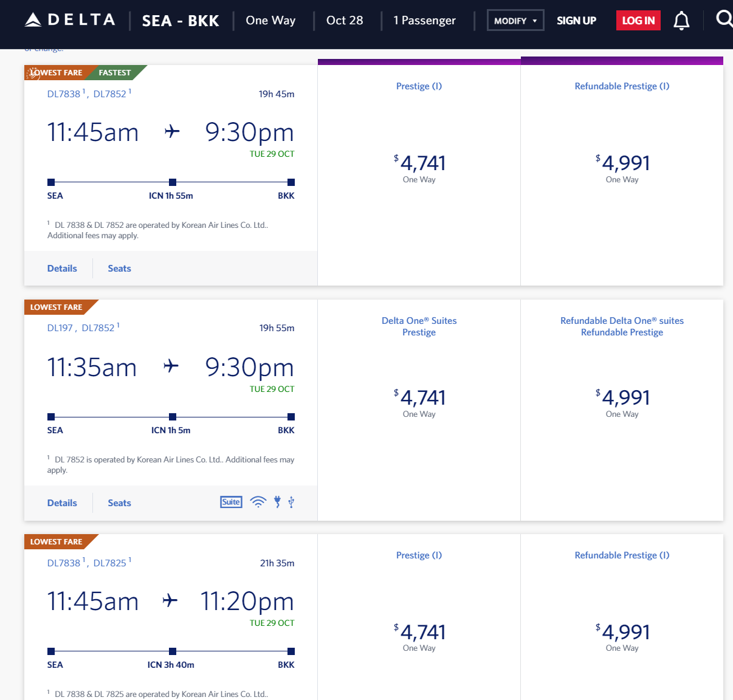This screenshot has height=700, width=733.
Task: Click the power outlet amenity icon
Action: click(277, 502)
